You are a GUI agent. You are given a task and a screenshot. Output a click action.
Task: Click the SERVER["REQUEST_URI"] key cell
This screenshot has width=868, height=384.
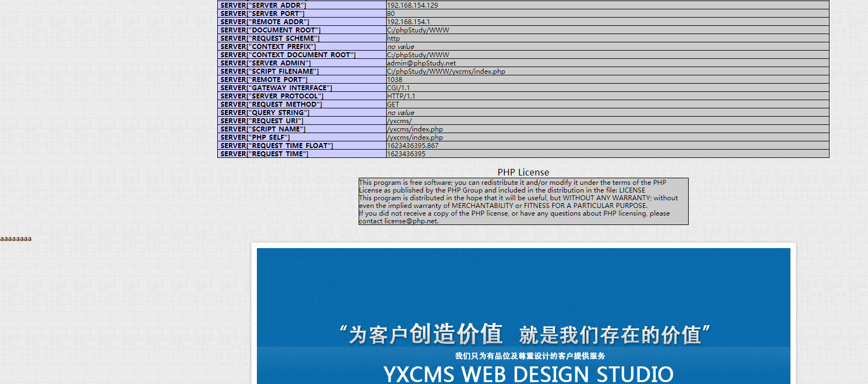(302, 120)
